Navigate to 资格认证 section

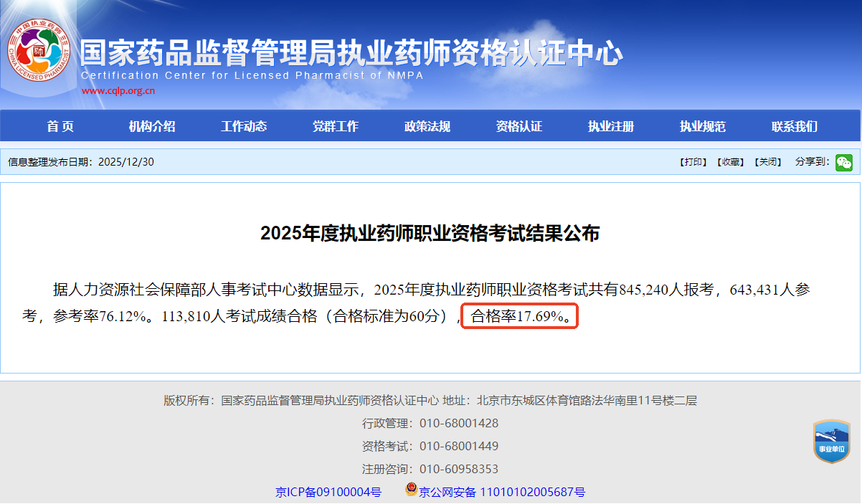519,127
